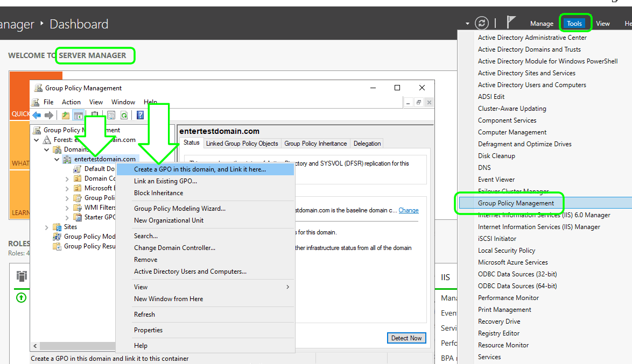The width and height of the screenshot is (632, 364).
Task: Collapse the Forest node in tree
Action: pyautogui.click(x=37, y=140)
